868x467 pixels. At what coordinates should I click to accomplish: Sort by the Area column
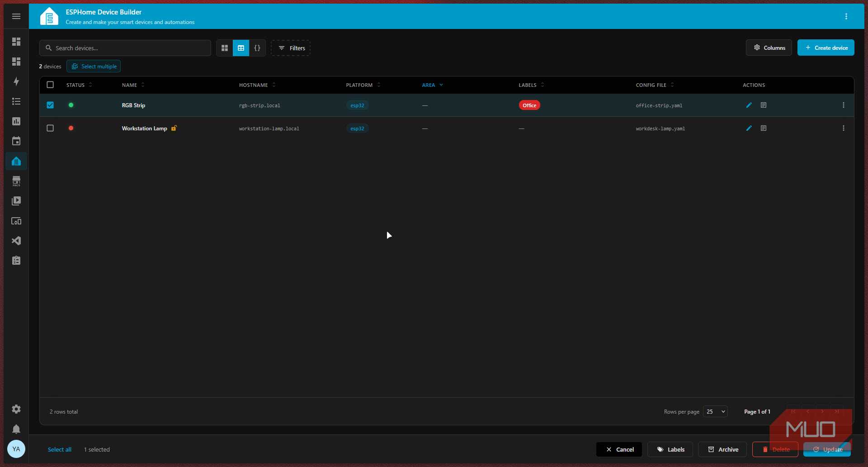pyautogui.click(x=432, y=85)
